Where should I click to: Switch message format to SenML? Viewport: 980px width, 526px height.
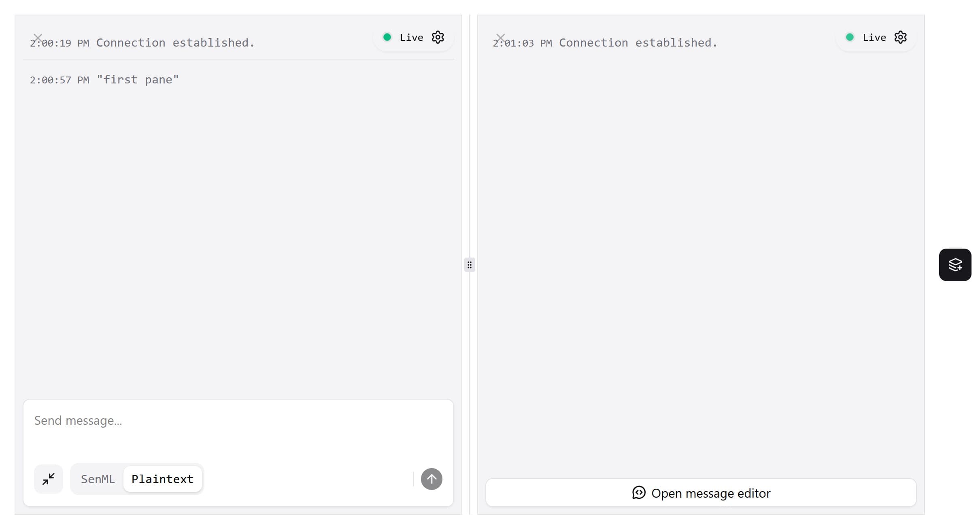(98, 479)
